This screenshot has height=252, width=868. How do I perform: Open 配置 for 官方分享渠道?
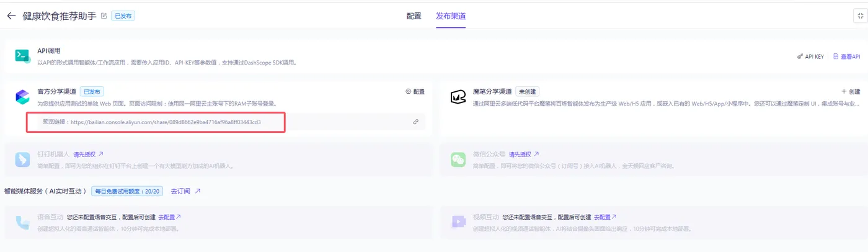(415, 91)
